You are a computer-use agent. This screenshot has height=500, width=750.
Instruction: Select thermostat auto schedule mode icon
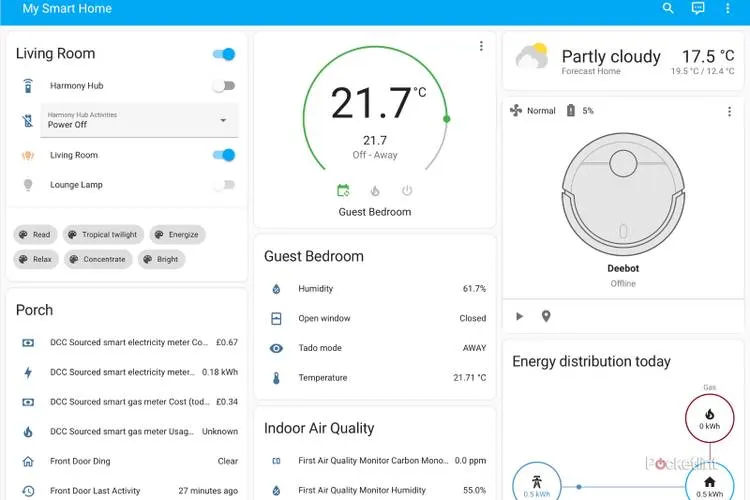[343, 190]
